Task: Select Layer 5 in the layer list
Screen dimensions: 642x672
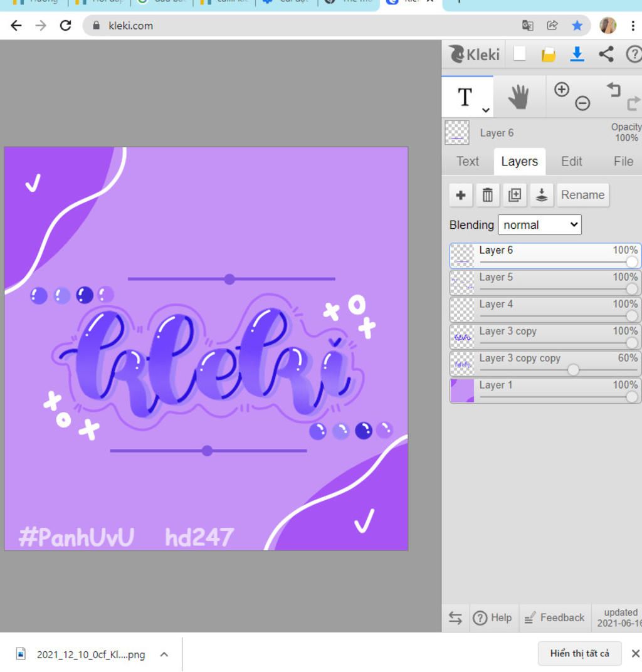Action: coord(545,283)
